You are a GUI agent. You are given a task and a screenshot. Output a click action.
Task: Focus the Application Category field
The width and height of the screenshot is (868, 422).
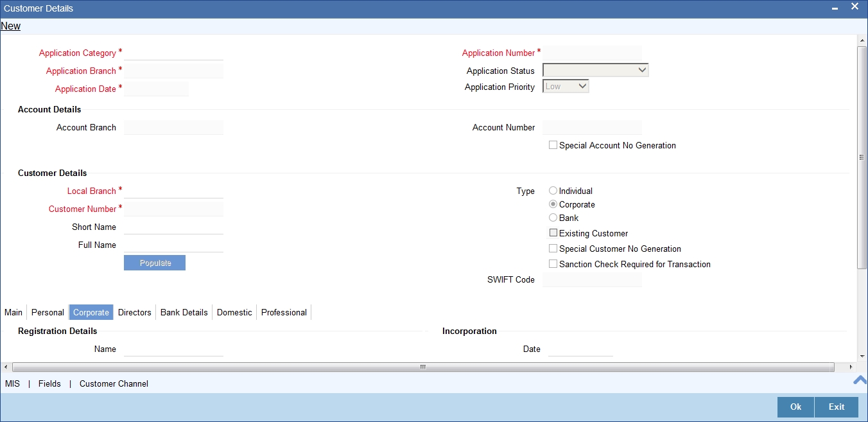[x=173, y=53]
